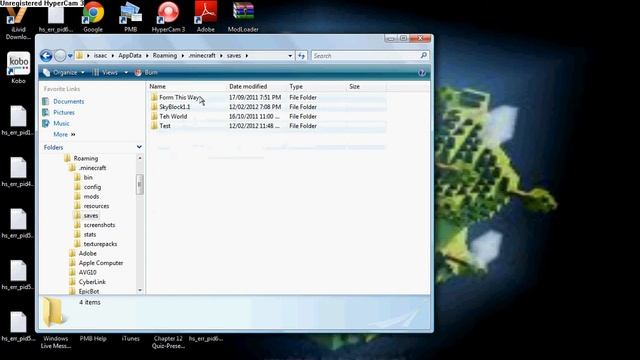Collapse the Folders pane chevron

coord(139,147)
